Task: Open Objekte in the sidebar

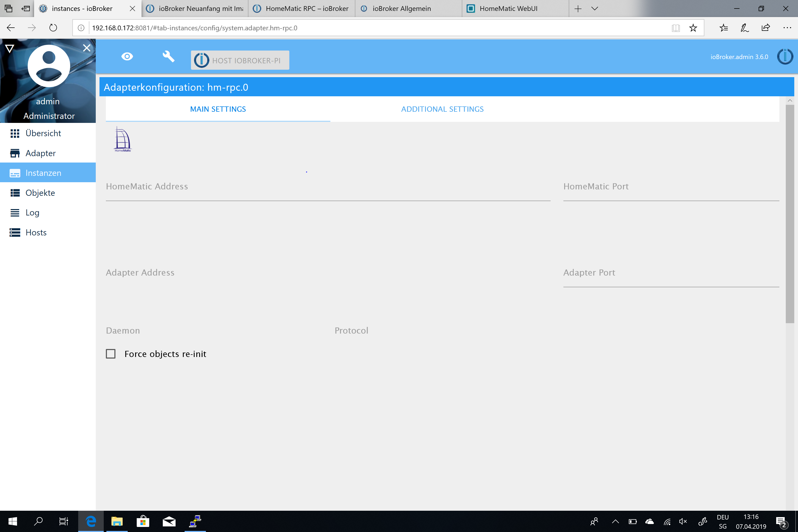Action: (40, 193)
